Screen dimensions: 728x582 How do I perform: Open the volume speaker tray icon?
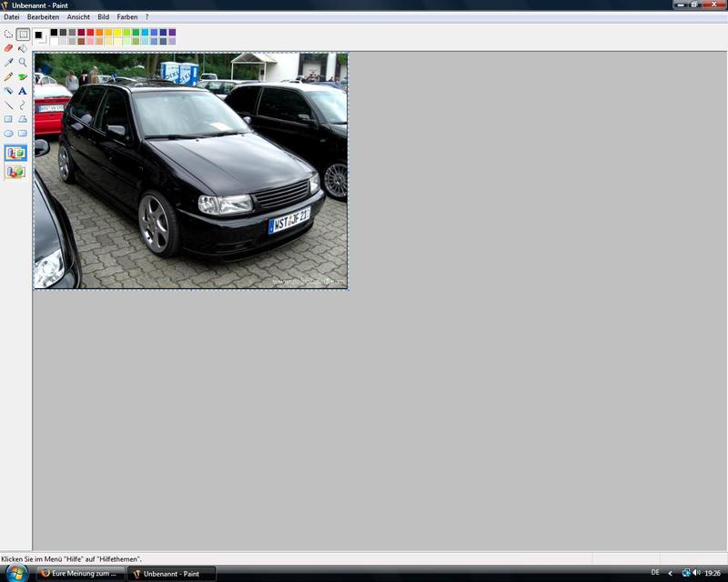pos(696,573)
